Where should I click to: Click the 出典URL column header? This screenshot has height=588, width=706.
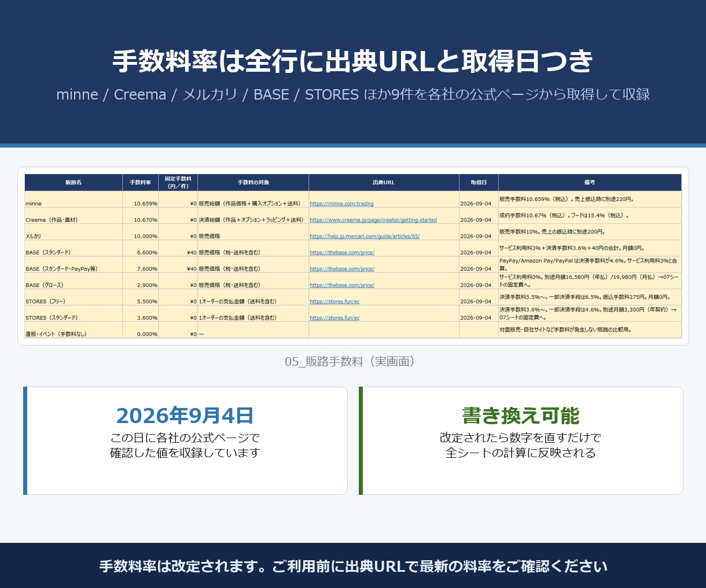[384, 182]
